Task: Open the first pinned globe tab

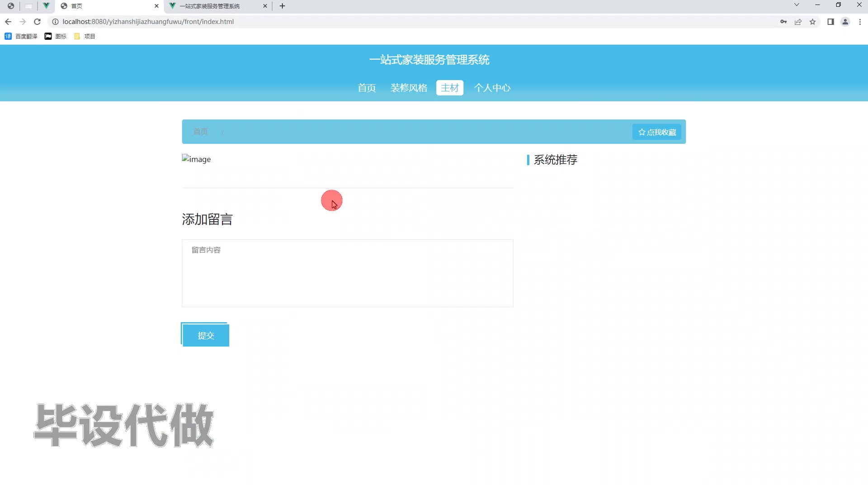Action: [11, 6]
